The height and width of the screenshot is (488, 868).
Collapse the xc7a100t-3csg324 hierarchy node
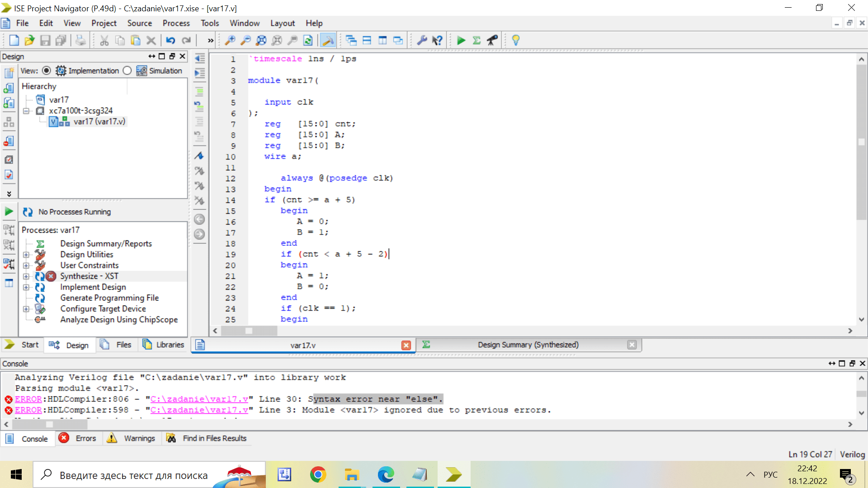click(x=26, y=111)
